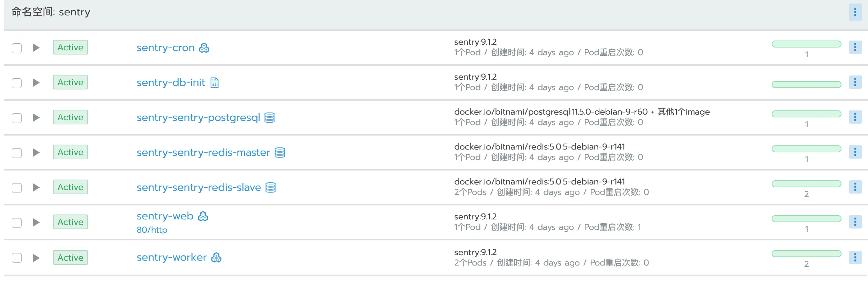Click the deployment icon beside sentry-worker
868x283 pixels.
point(216,258)
